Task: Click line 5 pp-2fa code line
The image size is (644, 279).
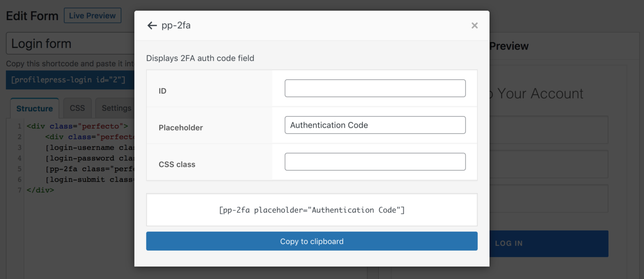Action: [x=90, y=169]
